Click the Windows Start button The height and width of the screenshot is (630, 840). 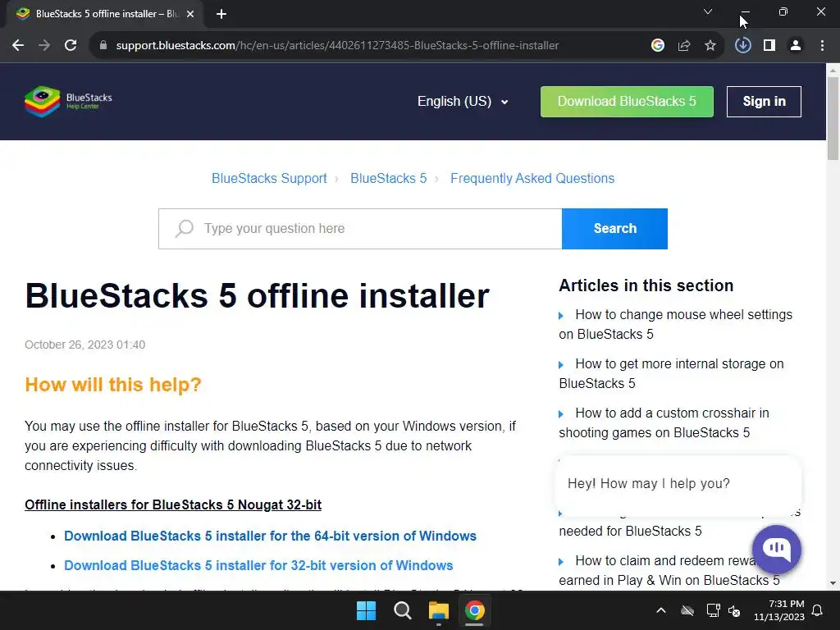point(367,610)
